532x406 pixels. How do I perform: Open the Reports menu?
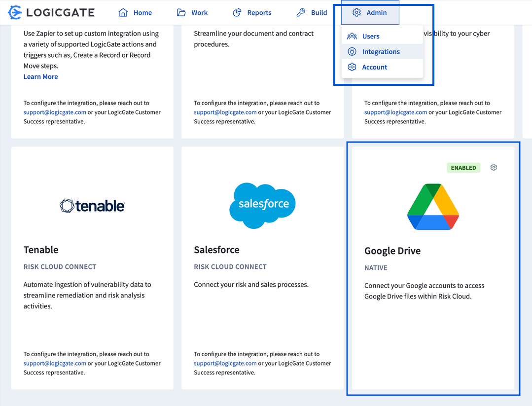click(x=252, y=12)
